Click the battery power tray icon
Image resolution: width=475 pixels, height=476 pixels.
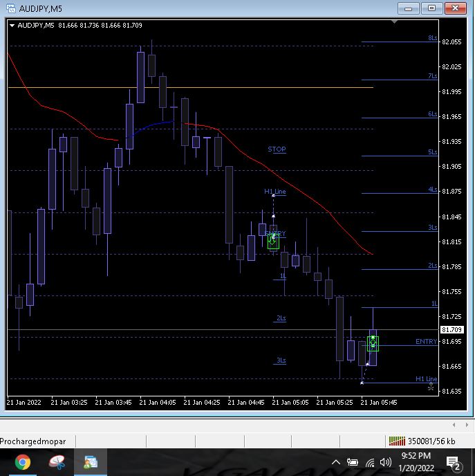point(353,462)
